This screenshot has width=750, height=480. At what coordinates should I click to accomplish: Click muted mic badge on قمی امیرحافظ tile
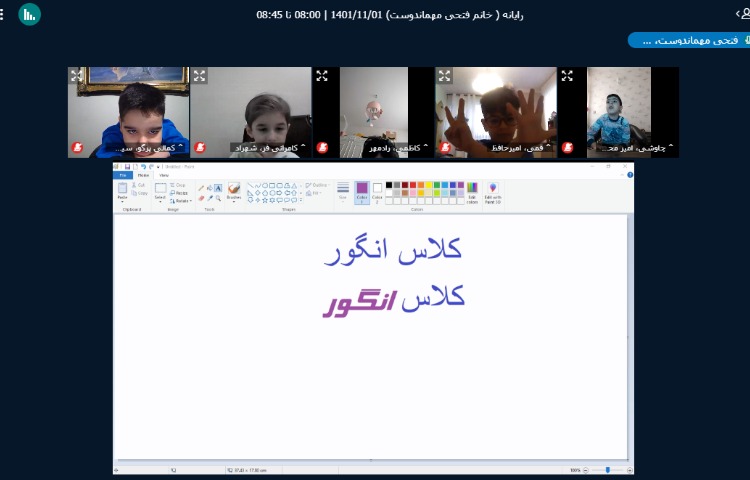(445, 148)
